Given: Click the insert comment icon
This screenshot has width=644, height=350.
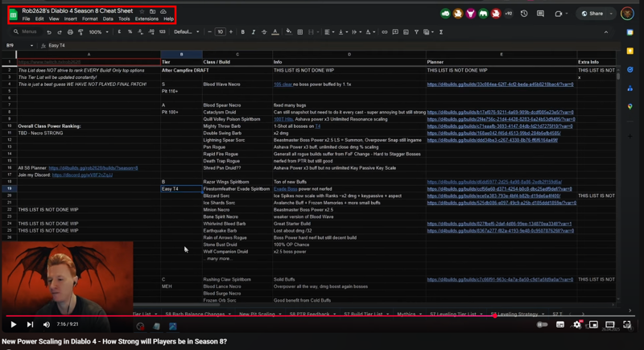Looking at the screenshot, I should [395, 32].
